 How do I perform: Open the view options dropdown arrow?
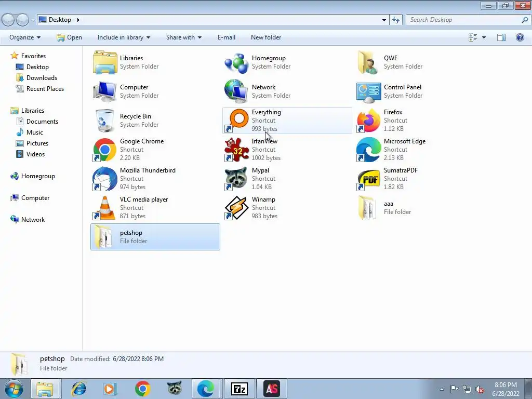(484, 37)
